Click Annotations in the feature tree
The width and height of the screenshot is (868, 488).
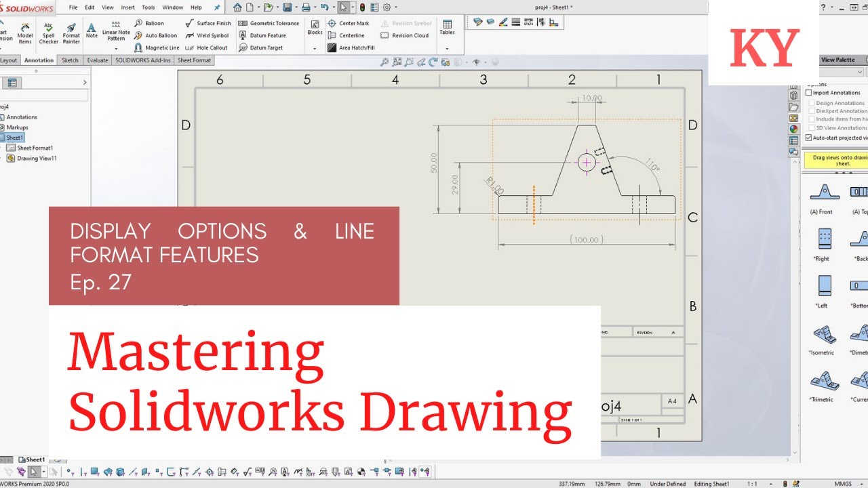click(22, 117)
